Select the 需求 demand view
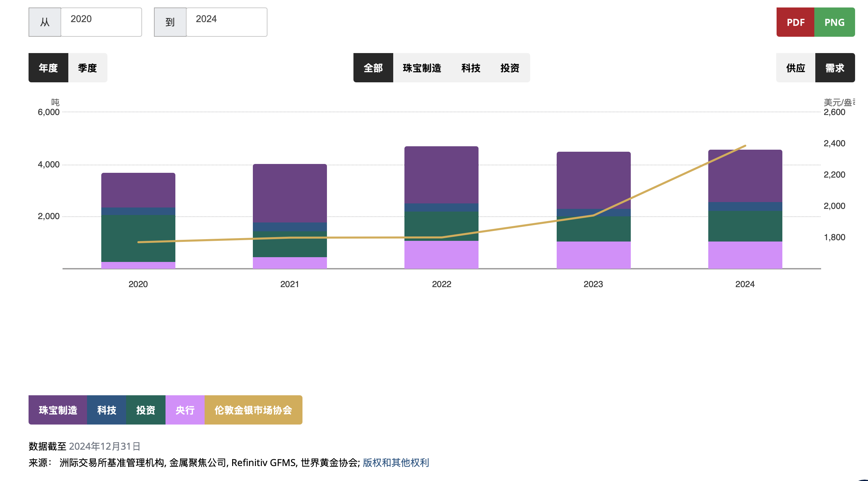The image size is (868, 481). (835, 68)
